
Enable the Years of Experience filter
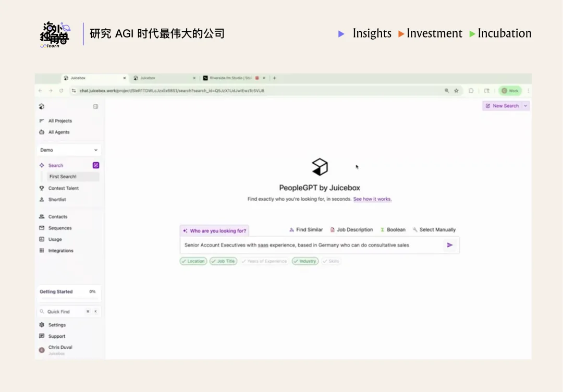[x=264, y=261]
